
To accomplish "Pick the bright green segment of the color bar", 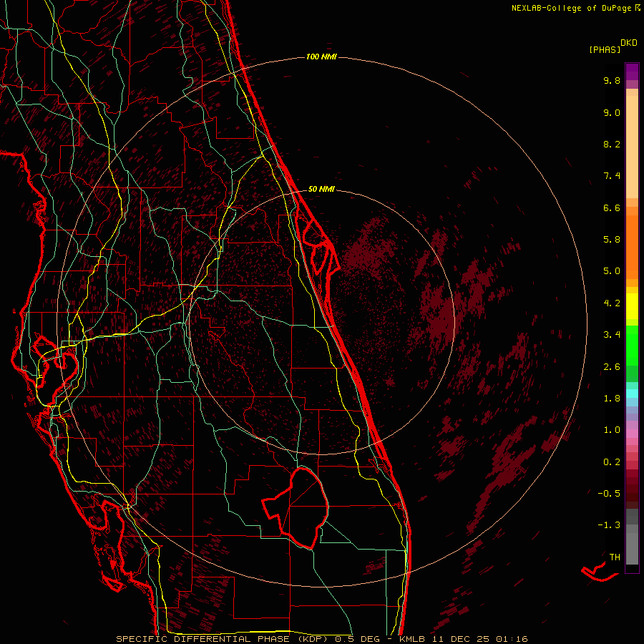I will point(632,345).
